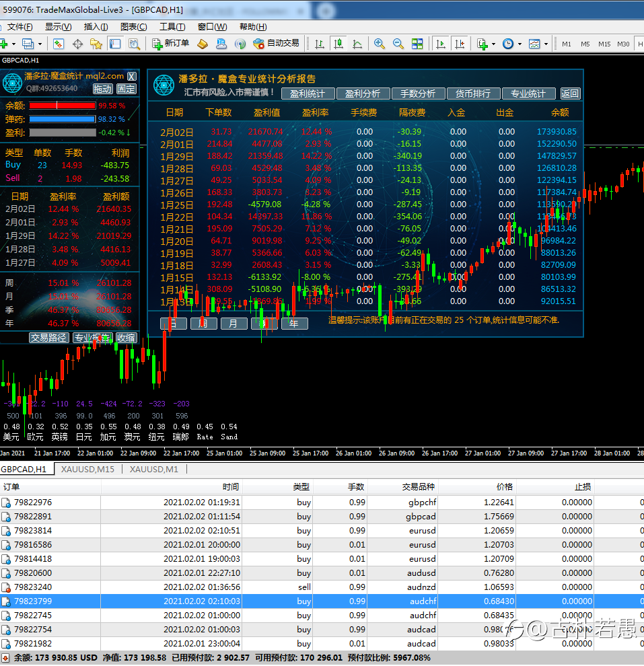Click the 返回 back button

pos(570,94)
